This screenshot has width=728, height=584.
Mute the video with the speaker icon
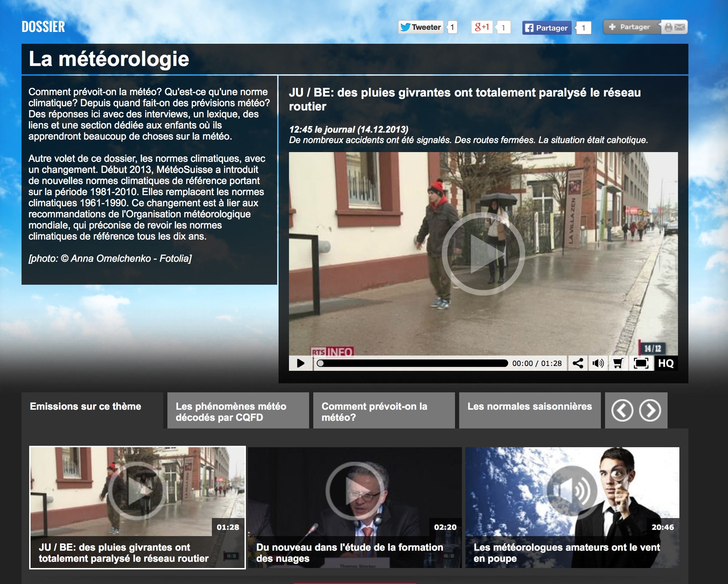598,363
